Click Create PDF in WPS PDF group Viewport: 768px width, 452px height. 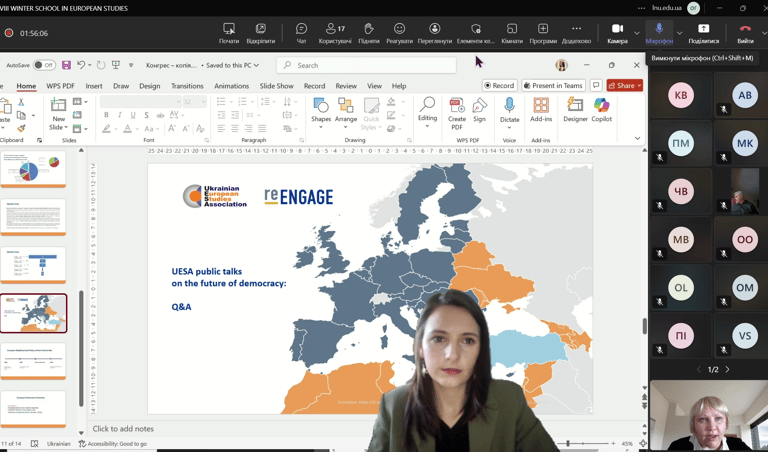(x=456, y=114)
